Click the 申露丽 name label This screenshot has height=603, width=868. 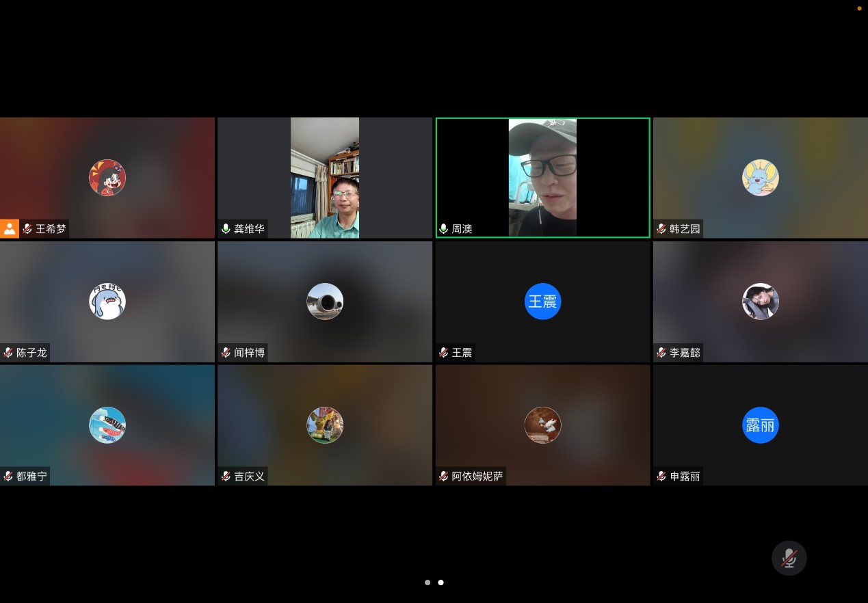coord(685,477)
